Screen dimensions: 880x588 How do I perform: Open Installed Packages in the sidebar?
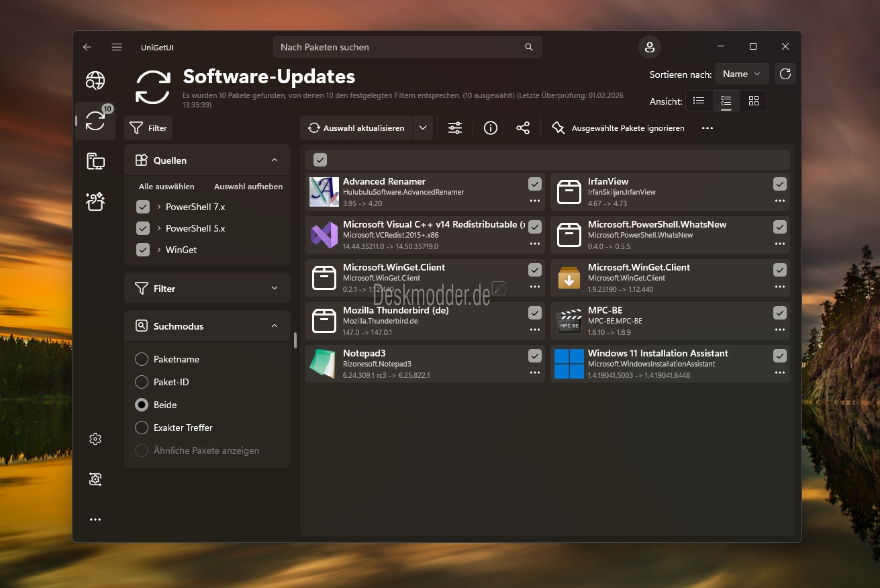(x=95, y=161)
